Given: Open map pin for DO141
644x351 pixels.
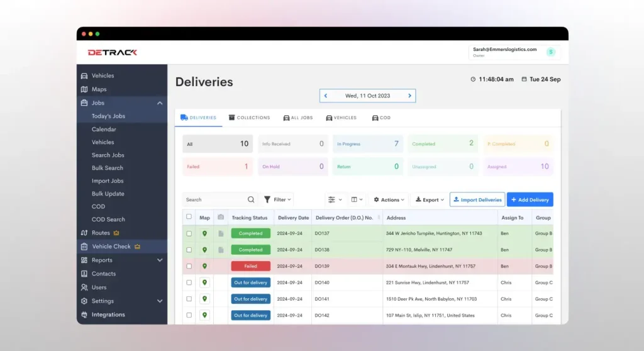Looking at the screenshot, I should [x=204, y=299].
